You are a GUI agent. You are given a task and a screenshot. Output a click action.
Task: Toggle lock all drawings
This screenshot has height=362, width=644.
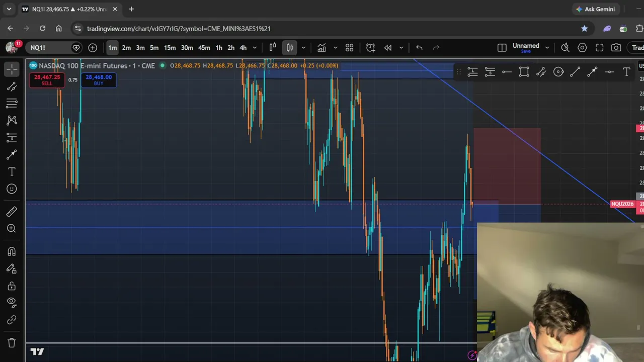tap(12, 286)
